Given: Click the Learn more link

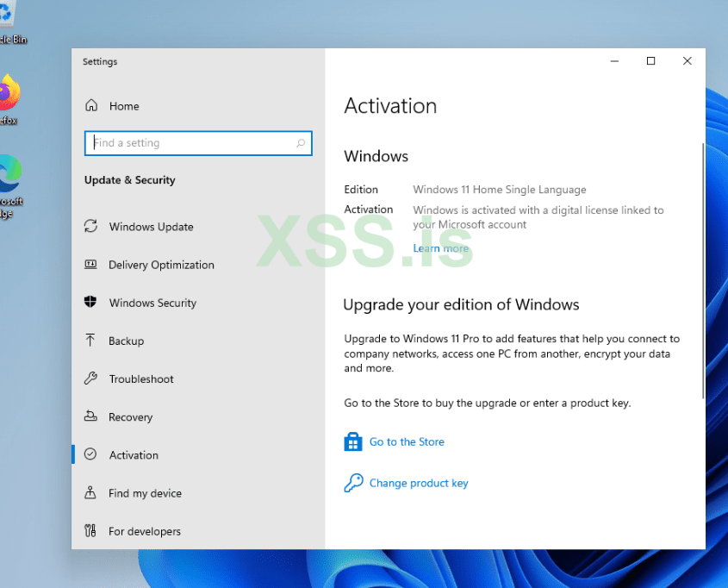Looking at the screenshot, I should [x=440, y=248].
